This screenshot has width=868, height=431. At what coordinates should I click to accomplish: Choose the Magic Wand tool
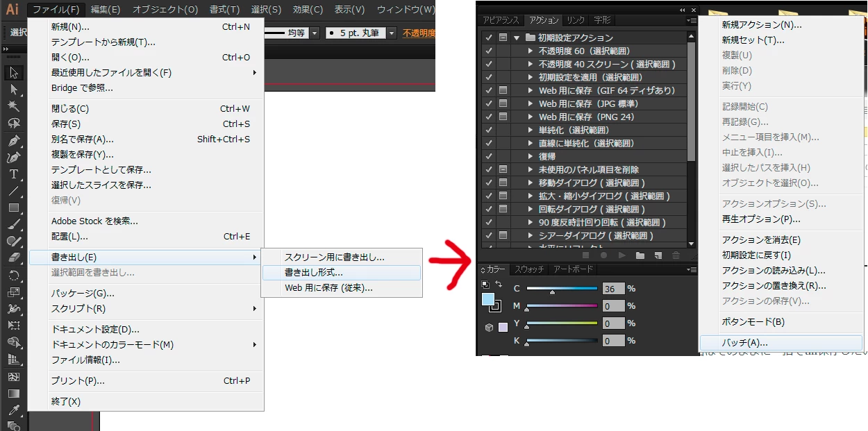(x=13, y=106)
